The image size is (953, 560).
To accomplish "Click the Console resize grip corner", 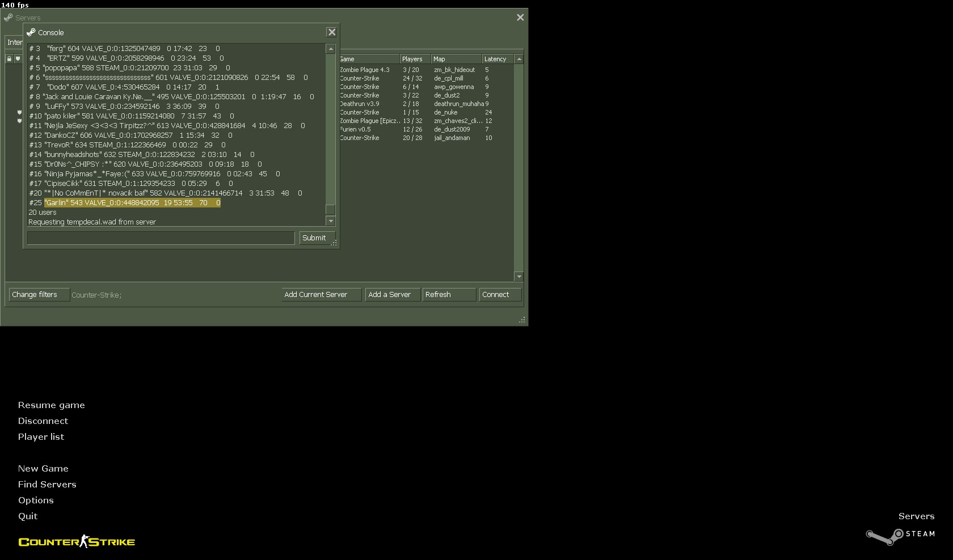I will (334, 243).
